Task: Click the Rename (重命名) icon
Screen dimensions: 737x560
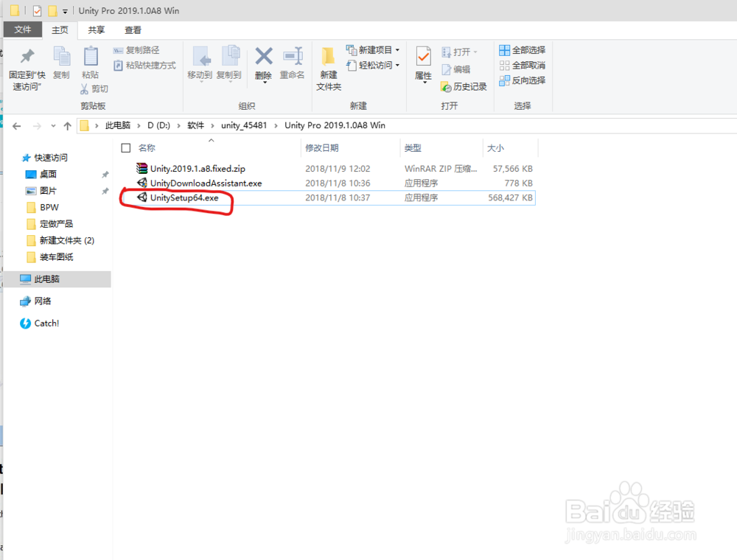Action: click(293, 57)
